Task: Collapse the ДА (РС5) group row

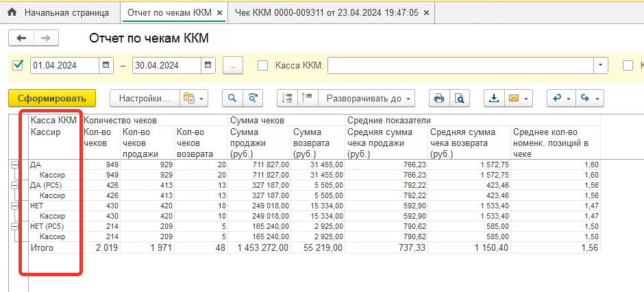Action: point(14,185)
